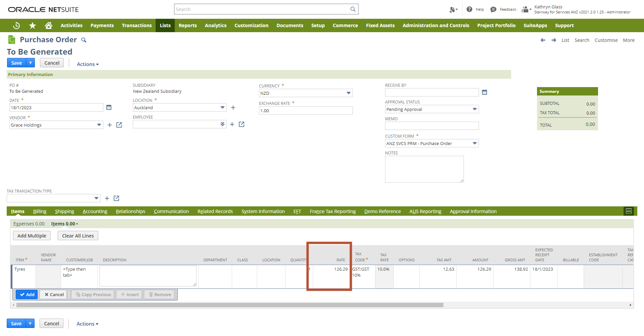Switch to the Billing subtab

pos(40,211)
